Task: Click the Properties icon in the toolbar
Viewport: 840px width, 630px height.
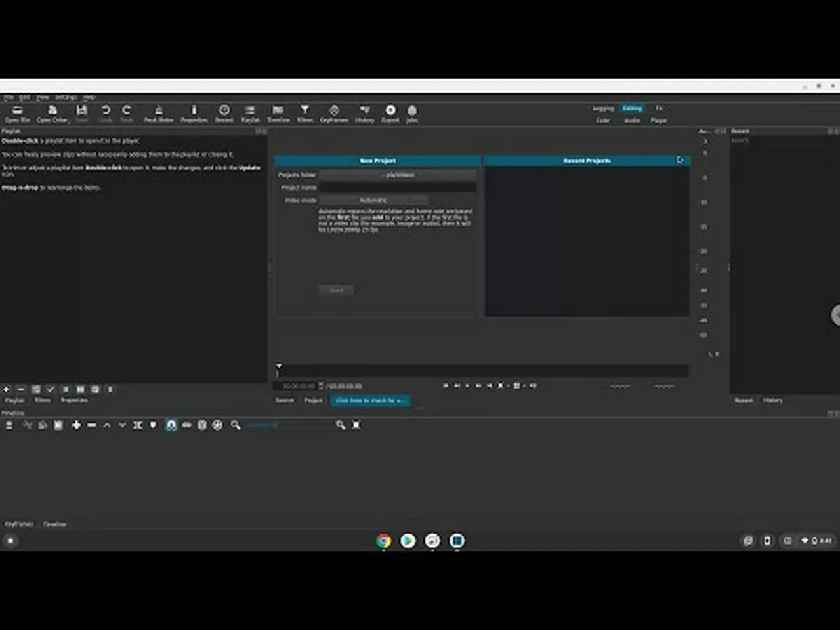Action: point(194,113)
